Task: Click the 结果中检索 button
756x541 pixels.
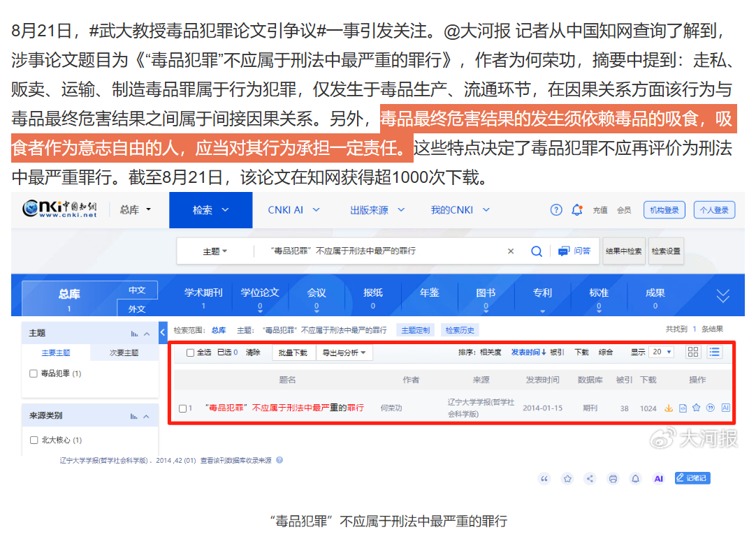Action: (624, 251)
